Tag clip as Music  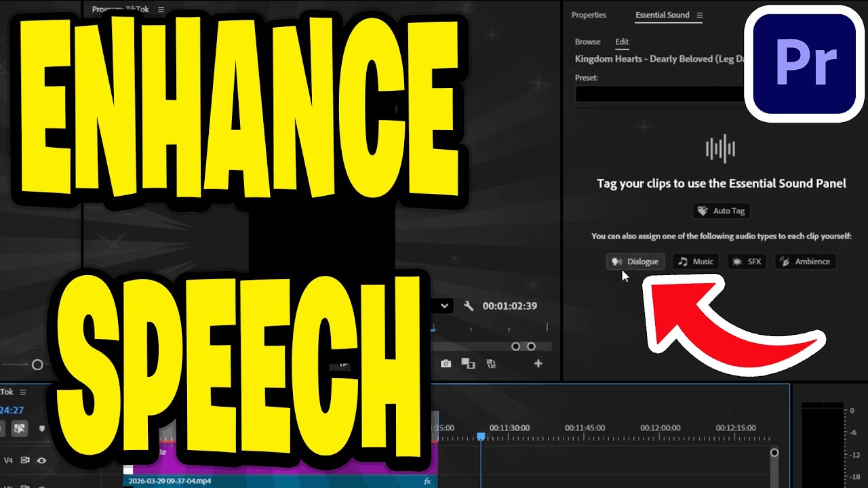click(x=696, y=262)
